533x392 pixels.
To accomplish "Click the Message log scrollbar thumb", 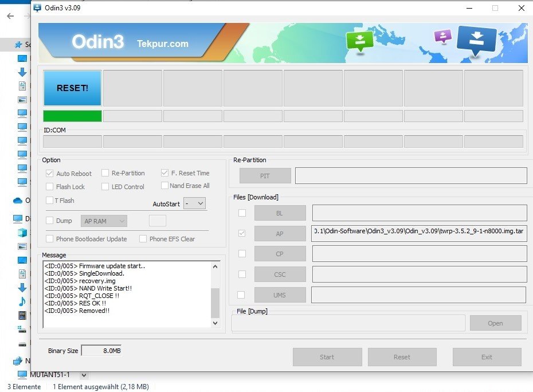I will click(x=215, y=303).
